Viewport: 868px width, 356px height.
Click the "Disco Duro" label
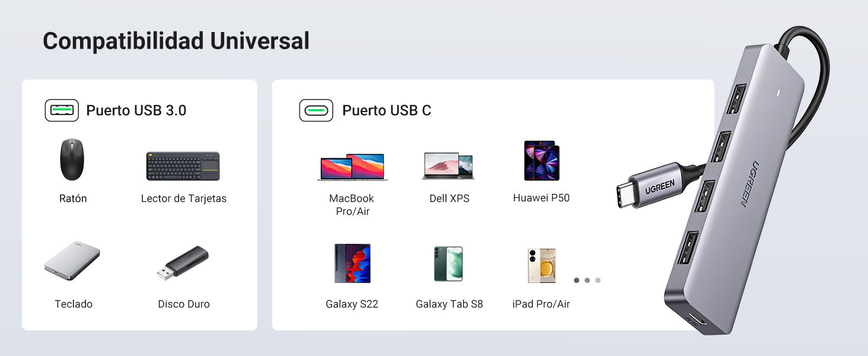tap(184, 304)
